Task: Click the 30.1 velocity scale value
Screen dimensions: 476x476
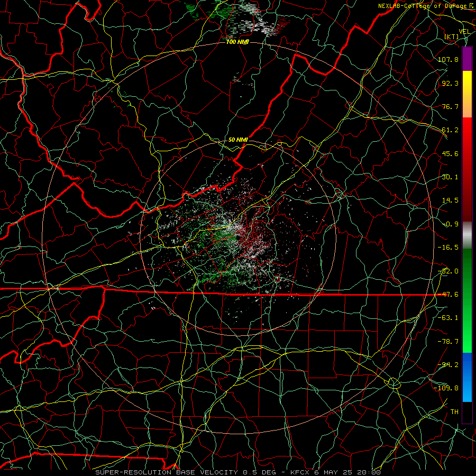Action: tap(450, 177)
